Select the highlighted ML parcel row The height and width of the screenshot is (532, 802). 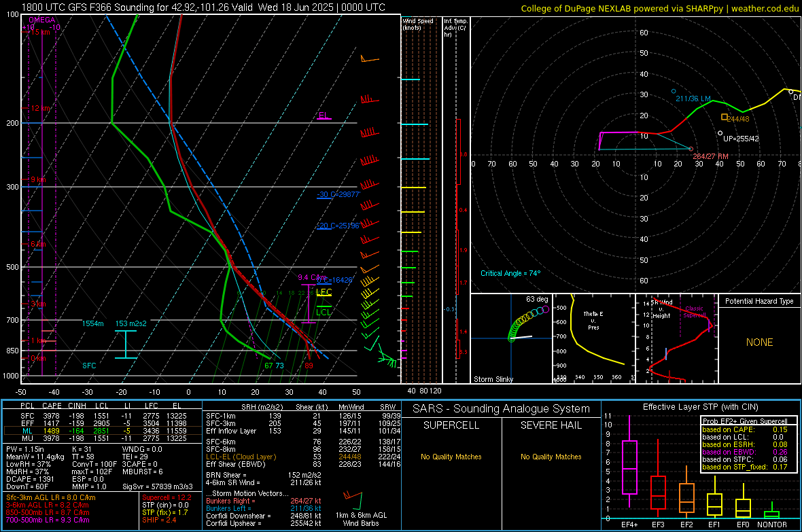103,431
